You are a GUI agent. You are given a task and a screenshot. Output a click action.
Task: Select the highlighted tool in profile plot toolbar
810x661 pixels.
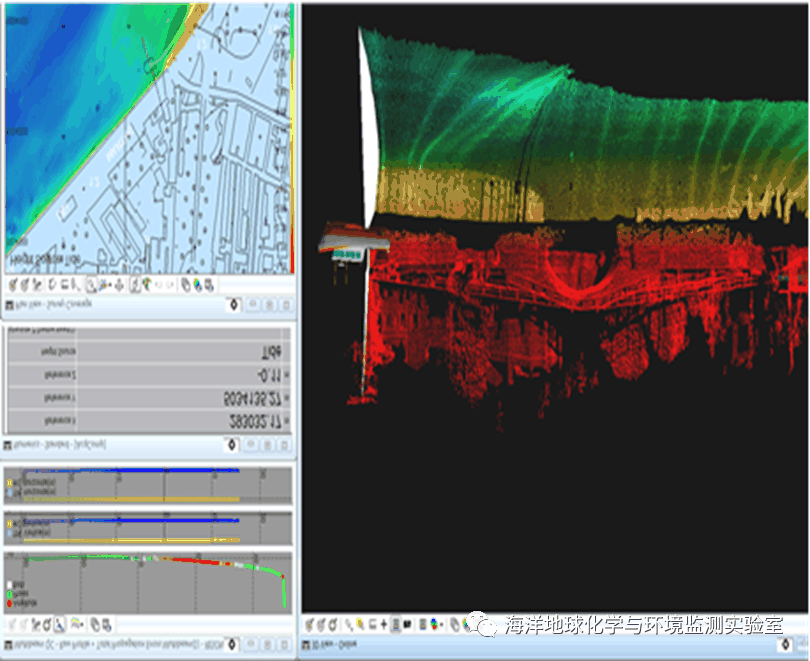coord(58,625)
